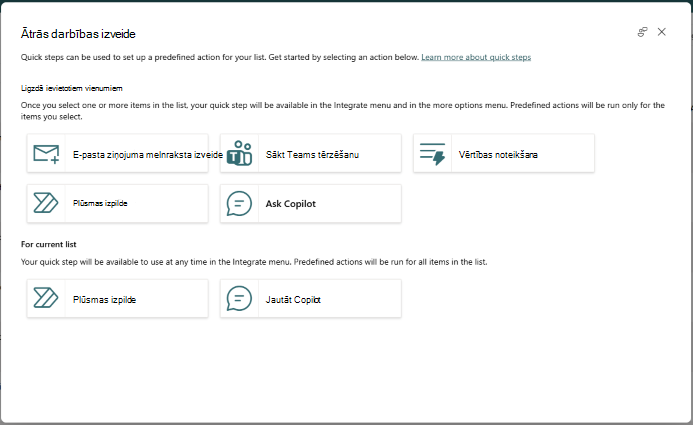Screen dimensions: 693x425
Task: Select Plūsmas izpilde under For current list
Action: pos(118,298)
